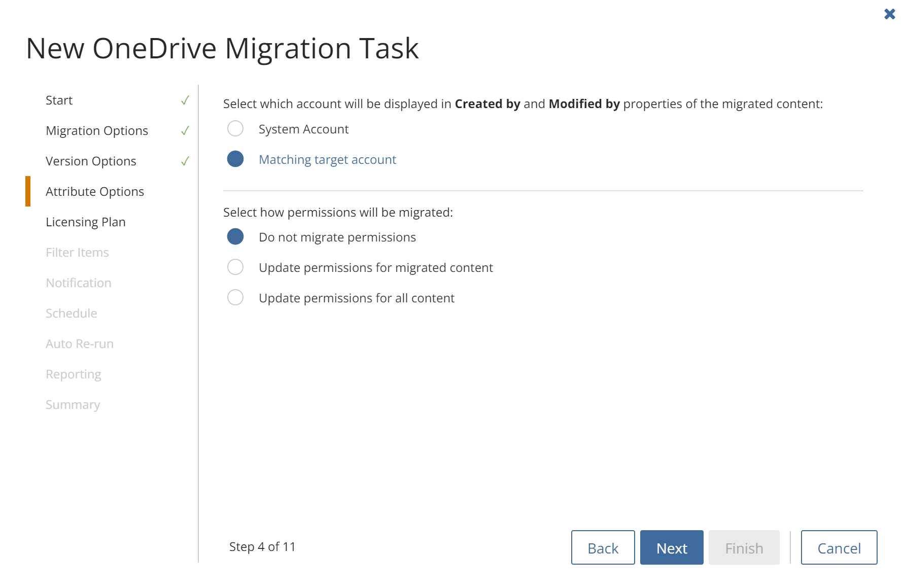
Task: Click the checkmark beside Version Options
Action: click(185, 161)
